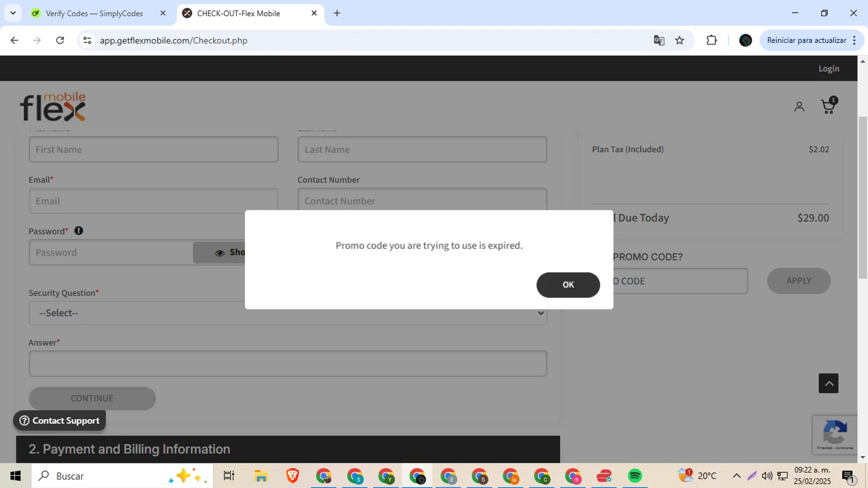Show hidden system tray icons
The image size is (868, 488).
coord(736,476)
